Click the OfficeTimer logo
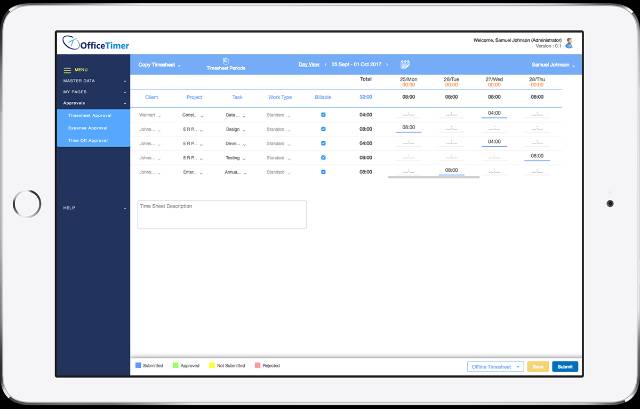Viewport: 640px width, 409px height. click(x=92, y=43)
